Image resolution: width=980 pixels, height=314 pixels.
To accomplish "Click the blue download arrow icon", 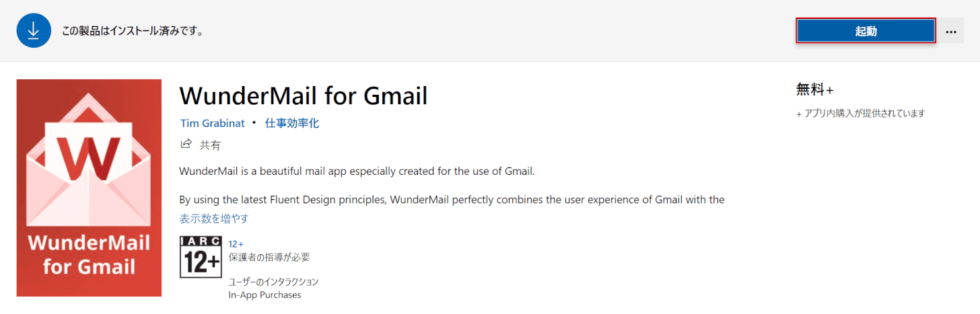I will (34, 31).
